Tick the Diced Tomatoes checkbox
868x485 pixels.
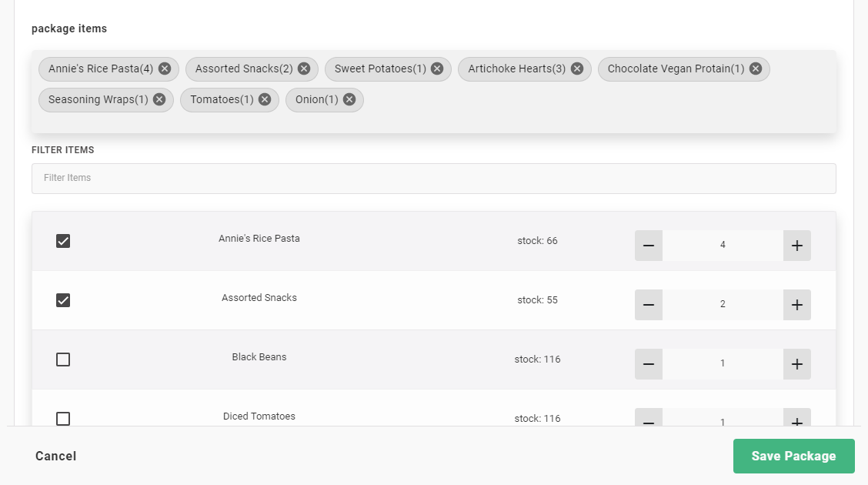(63, 418)
